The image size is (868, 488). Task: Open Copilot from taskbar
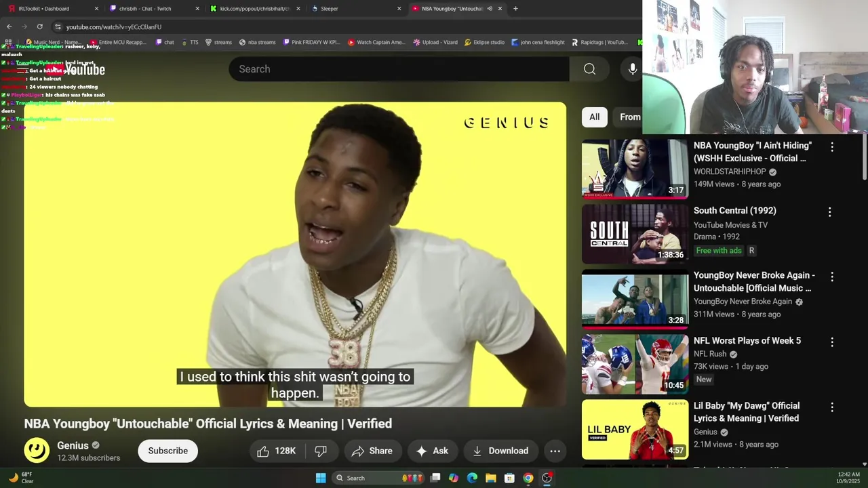pyautogui.click(x=454, y=478)
